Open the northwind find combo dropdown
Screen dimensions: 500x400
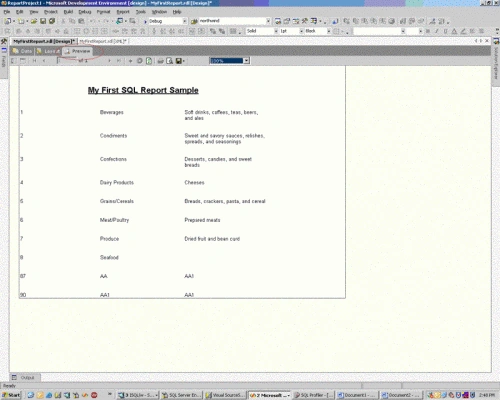pos(268,21)
